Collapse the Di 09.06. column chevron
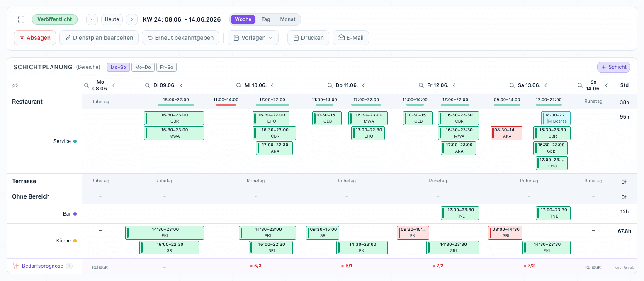 pos(181,85)
